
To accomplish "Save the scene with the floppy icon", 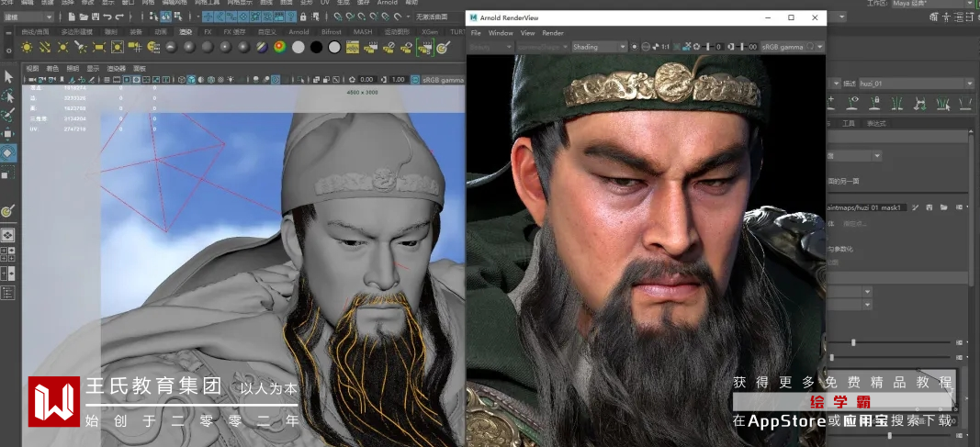I will tap(95, 17).
